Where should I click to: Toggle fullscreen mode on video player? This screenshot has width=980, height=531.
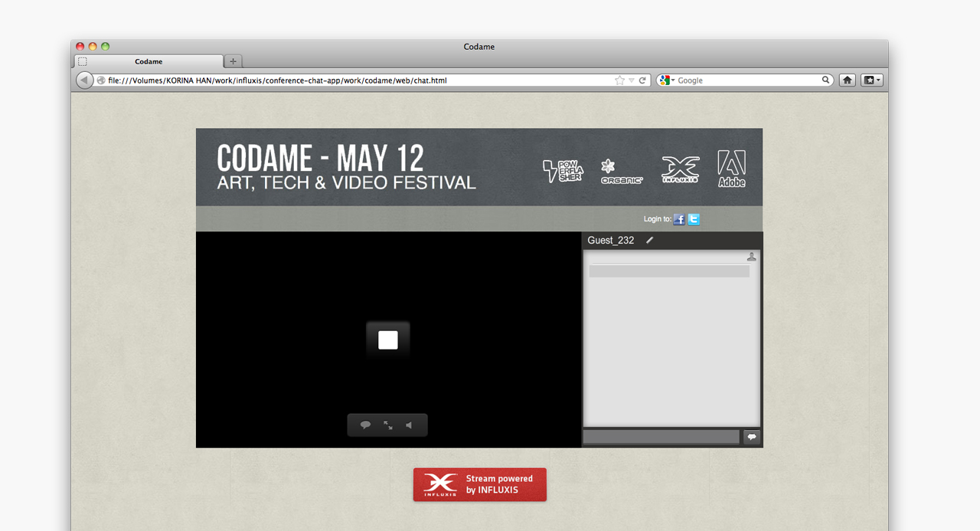[388, 425]
